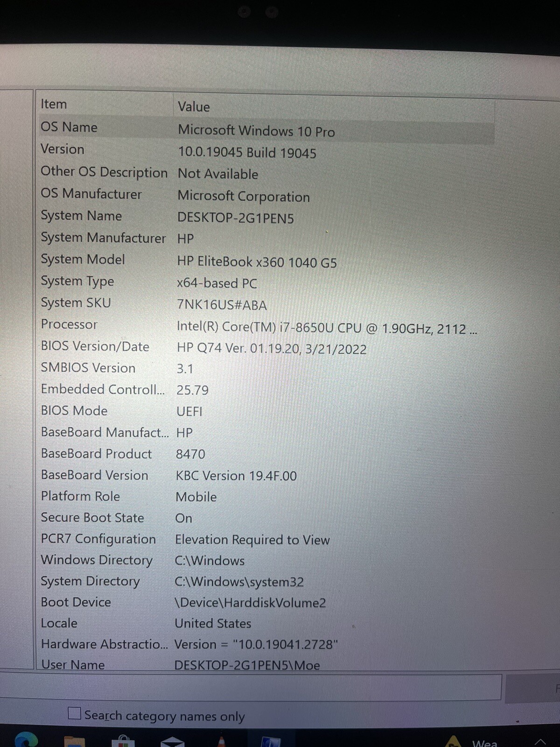The image size is (560, 747).
Task: Select the System SKU row
Action: click(265, 303)
